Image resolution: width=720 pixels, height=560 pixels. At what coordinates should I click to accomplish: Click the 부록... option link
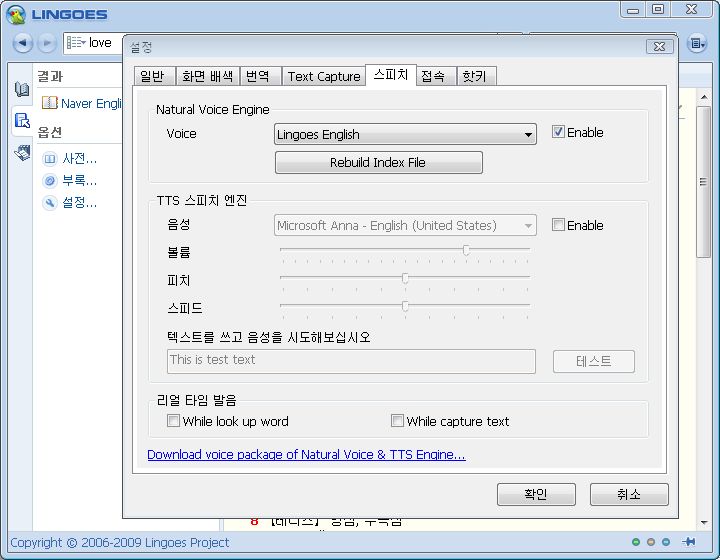click(x=70, y=181)
